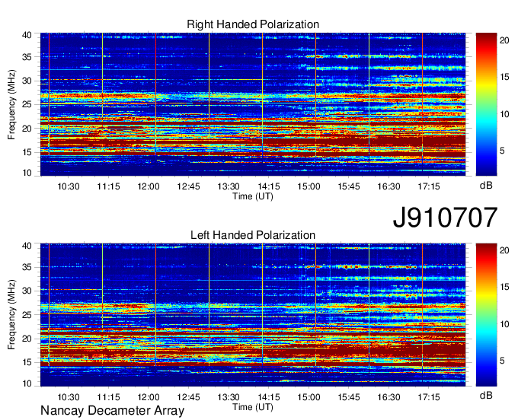Click the 12:45 tick label on bottom plot
The image size is (518, 420).
point(188,397)
